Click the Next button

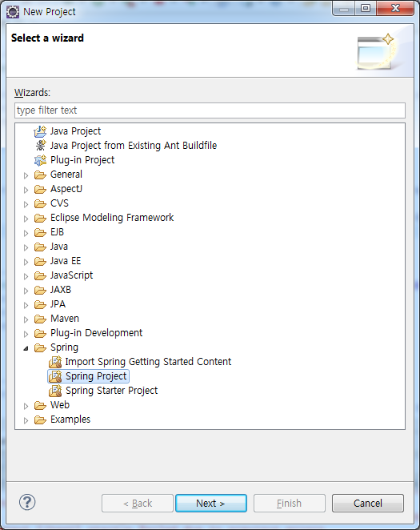tap(211, 504)
